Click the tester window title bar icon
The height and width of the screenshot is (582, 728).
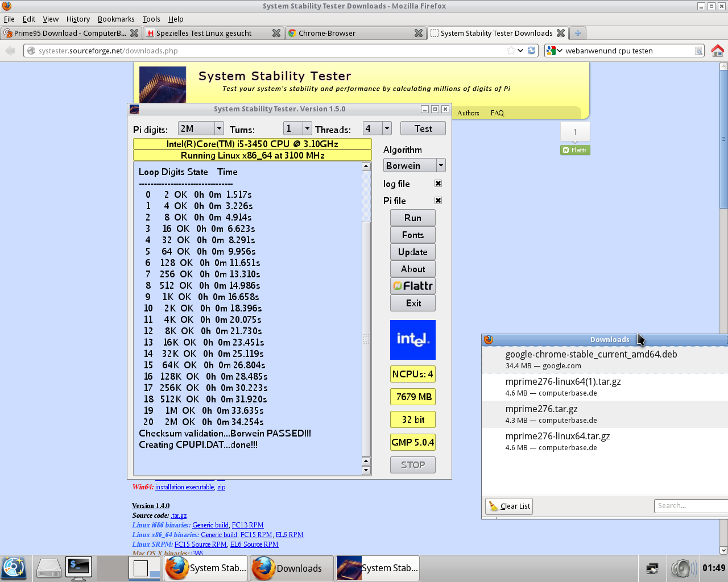[134, 109]
